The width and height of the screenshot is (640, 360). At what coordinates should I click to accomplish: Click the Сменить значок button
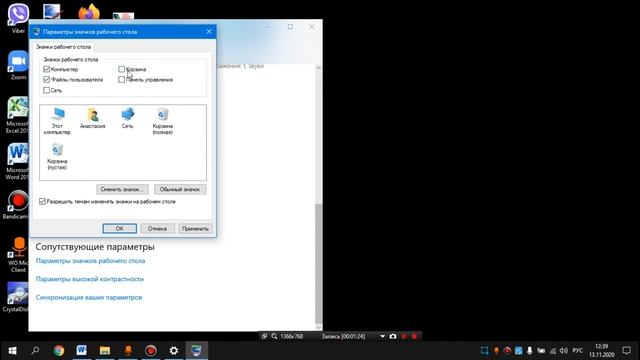click(122, 189)
